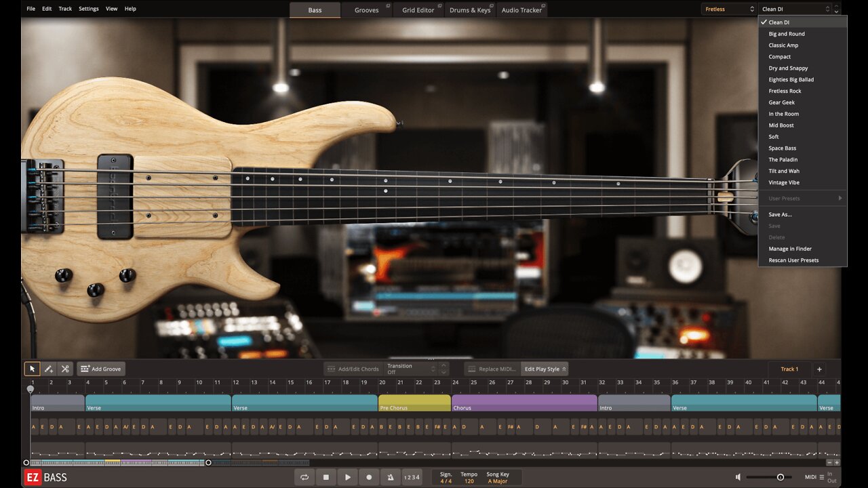
Task: Detach Drums & Keys with pop-out icon
Action: pos(492,6)
